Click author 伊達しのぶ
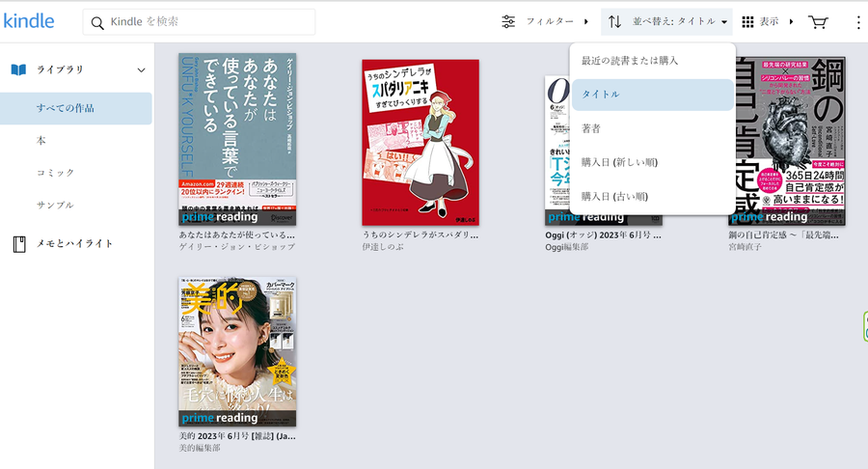Viewport: 868px width, 469px height. (383, 247)
